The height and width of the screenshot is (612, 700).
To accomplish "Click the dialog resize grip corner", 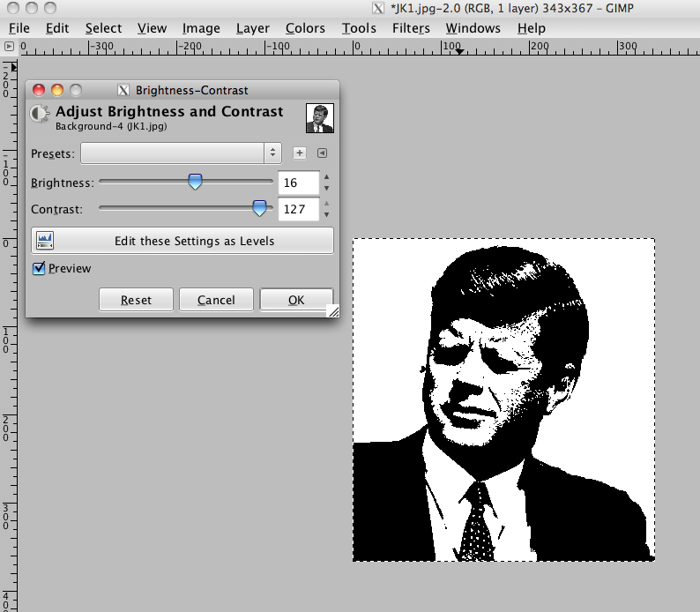I will 333,311.
